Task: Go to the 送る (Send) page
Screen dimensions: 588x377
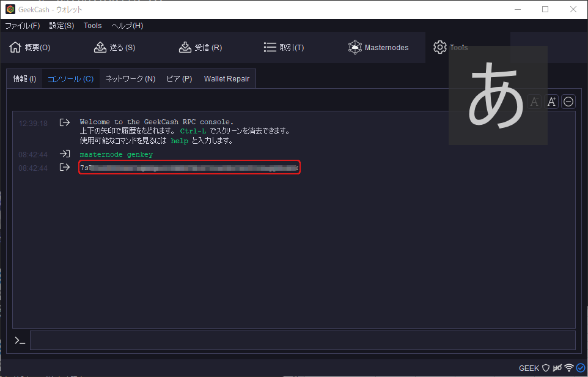Action: [x=114, y=48]
